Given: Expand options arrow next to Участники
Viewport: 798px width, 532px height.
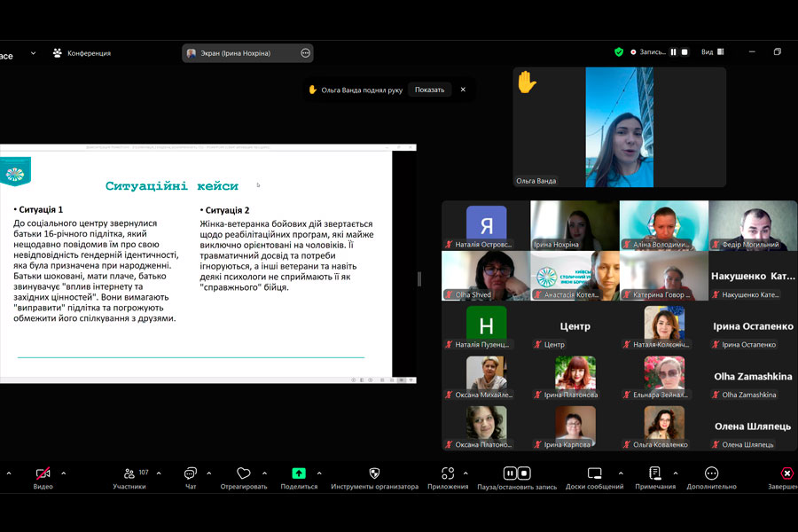Looking at the screenshot, I should [x=159, y=473].
